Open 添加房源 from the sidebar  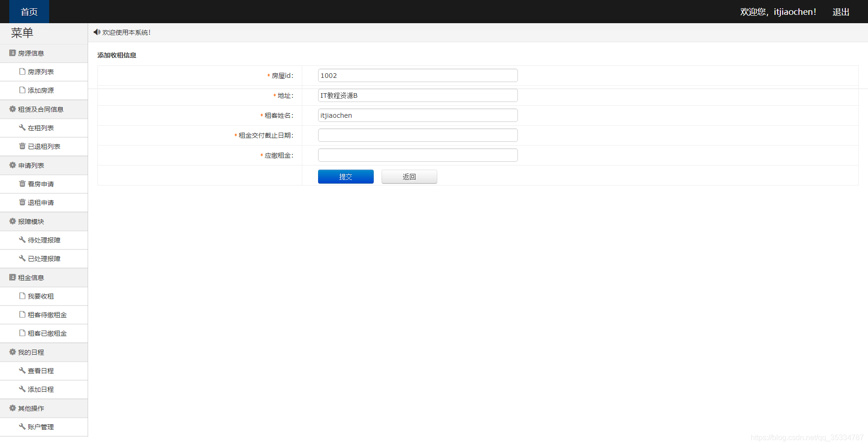(x=44, y=90)
